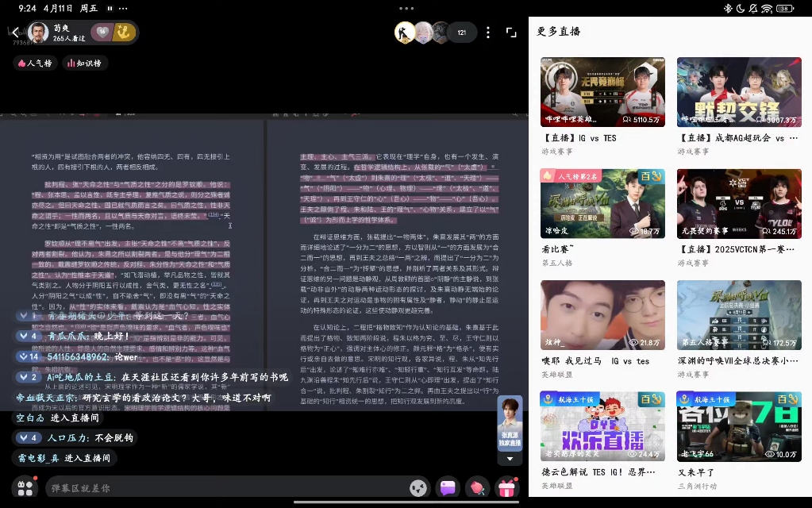Tap 第五人格 category under 看比赛~

click(x=557, y=263)
